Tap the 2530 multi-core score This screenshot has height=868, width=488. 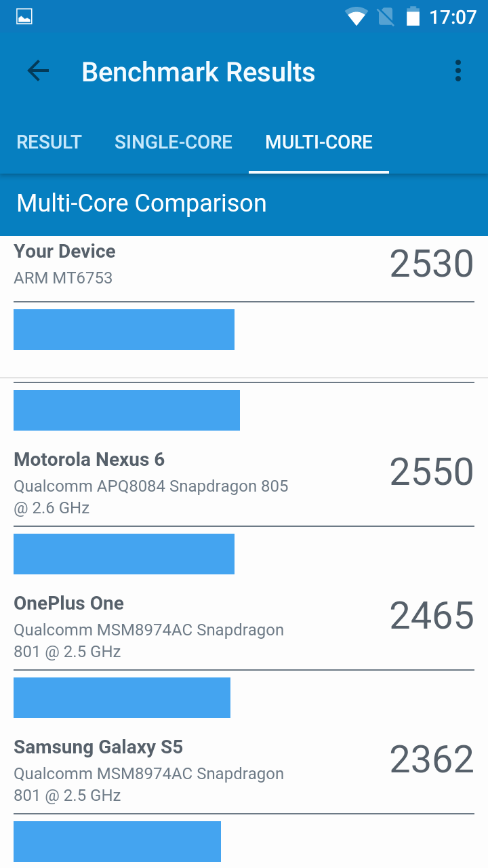pyautogui.click(x=431, y=264)
